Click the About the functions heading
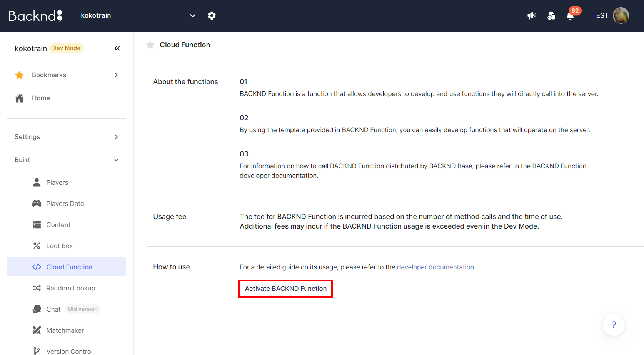644x355 pixels. coord(186,82)
